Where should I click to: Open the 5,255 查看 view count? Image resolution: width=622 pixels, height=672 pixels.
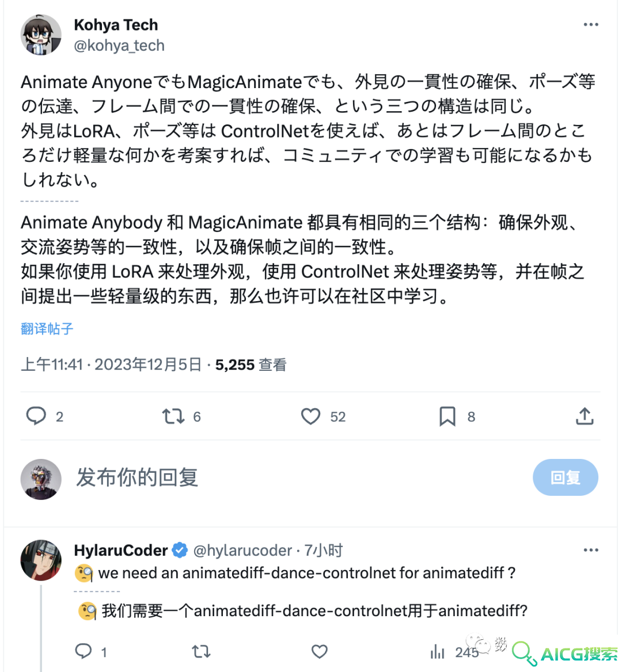(251, 365)
